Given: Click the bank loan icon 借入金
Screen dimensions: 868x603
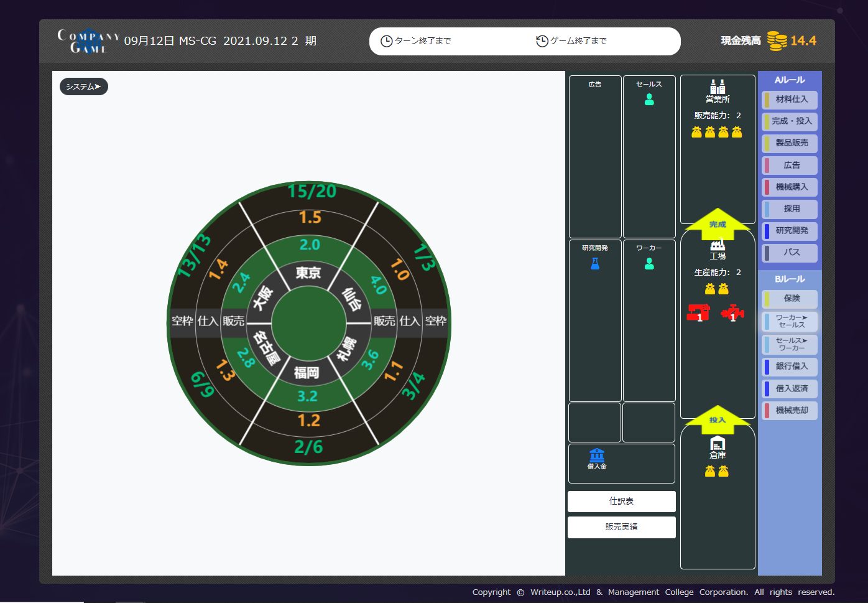Looking at the screenshot, I should click(596, 455).
